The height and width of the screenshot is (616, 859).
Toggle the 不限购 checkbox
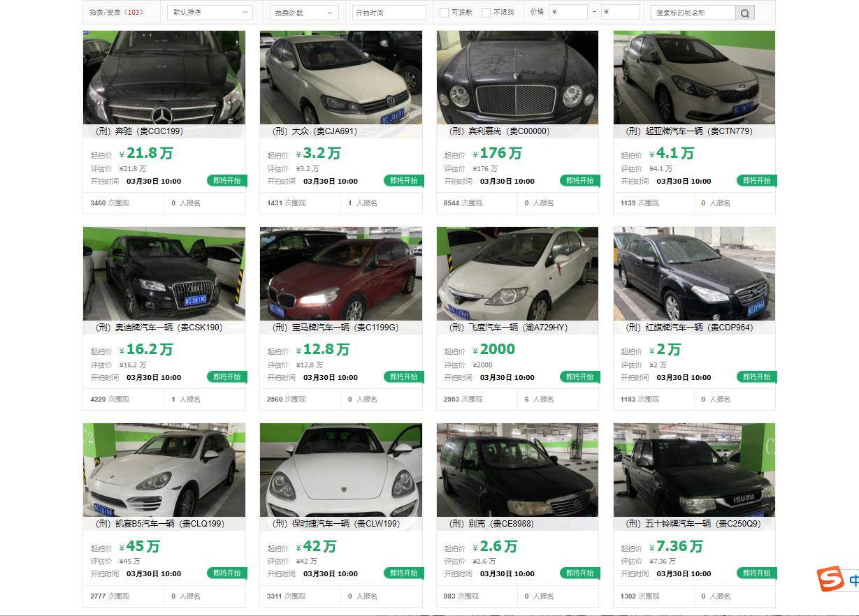pyautogui.click(x=486, y=13)
